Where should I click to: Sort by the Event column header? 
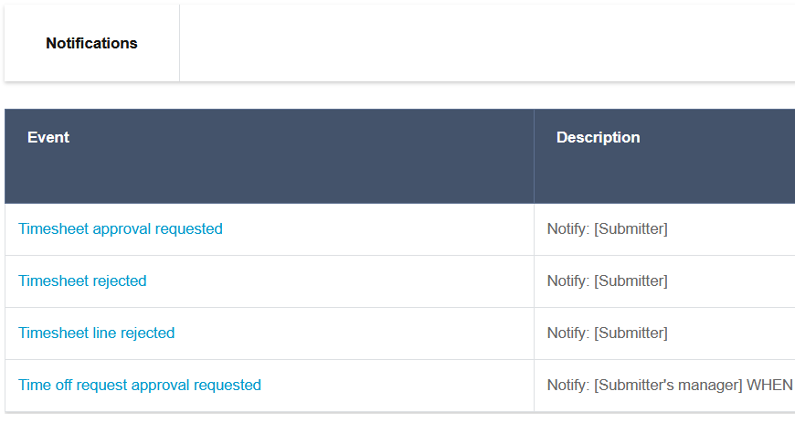point(48,137)
